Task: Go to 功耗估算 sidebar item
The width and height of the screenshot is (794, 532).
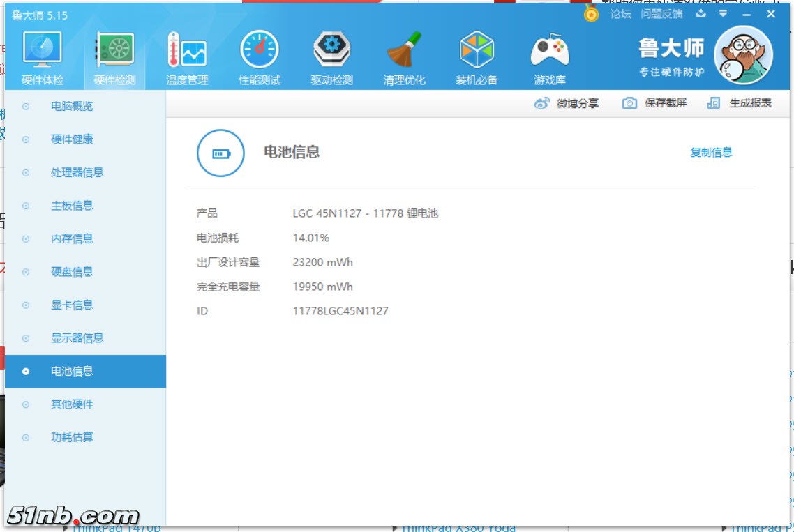Action: click(x=72, y=437)
